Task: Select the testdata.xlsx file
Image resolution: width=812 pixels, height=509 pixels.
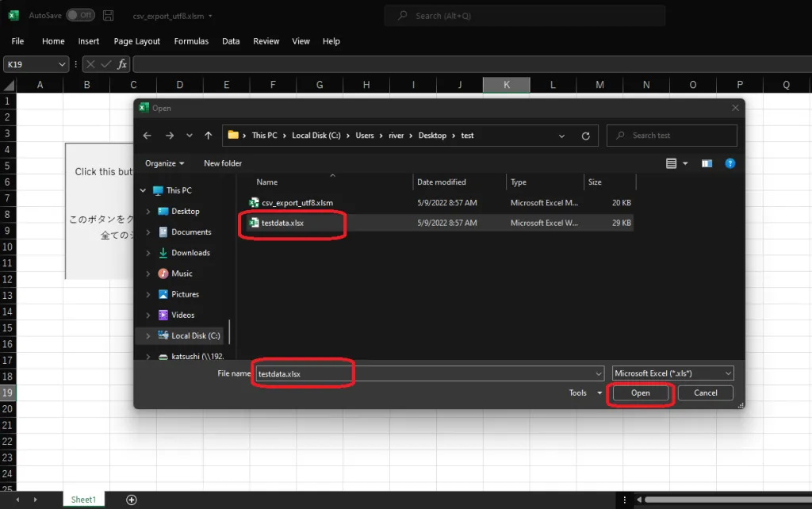Action: pyautogui.click(x=282, y=224)
